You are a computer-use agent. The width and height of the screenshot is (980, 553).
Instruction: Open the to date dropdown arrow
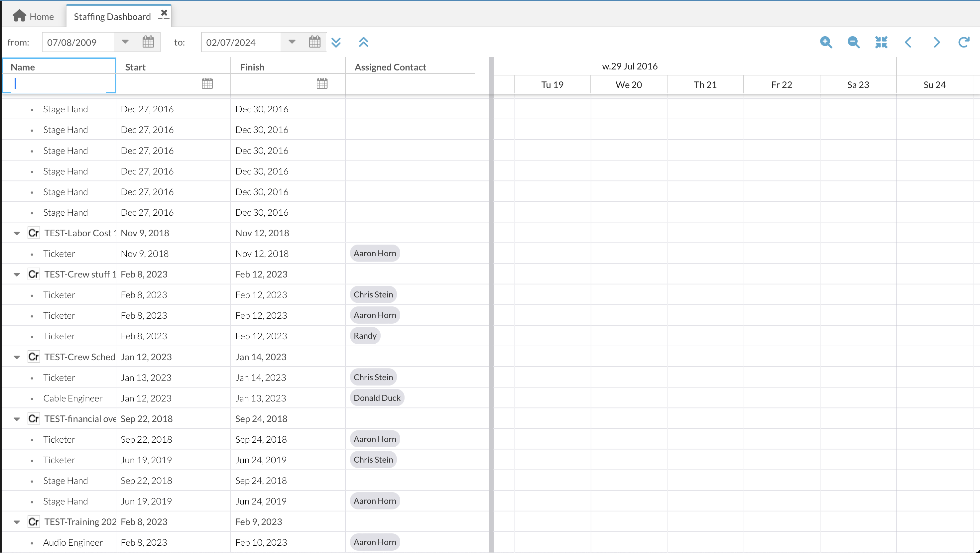(x=292, y=42)
